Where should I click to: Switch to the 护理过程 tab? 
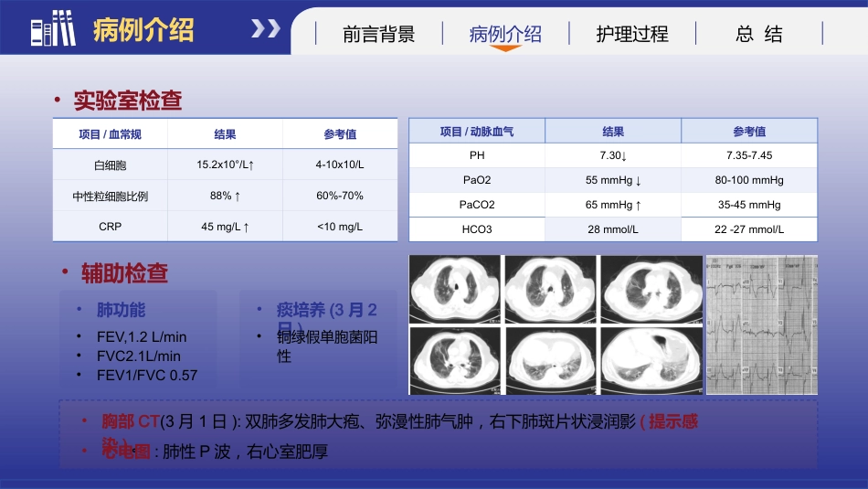632,34
